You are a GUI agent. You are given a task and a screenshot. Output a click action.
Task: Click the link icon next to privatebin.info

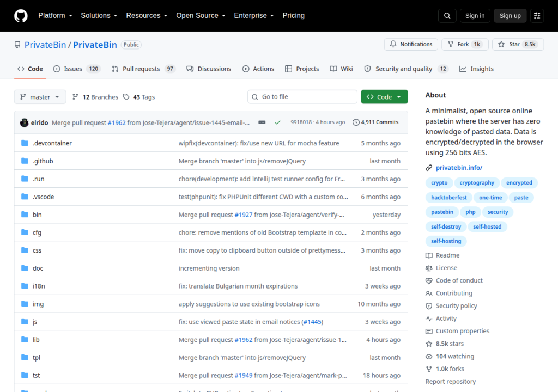429,168
